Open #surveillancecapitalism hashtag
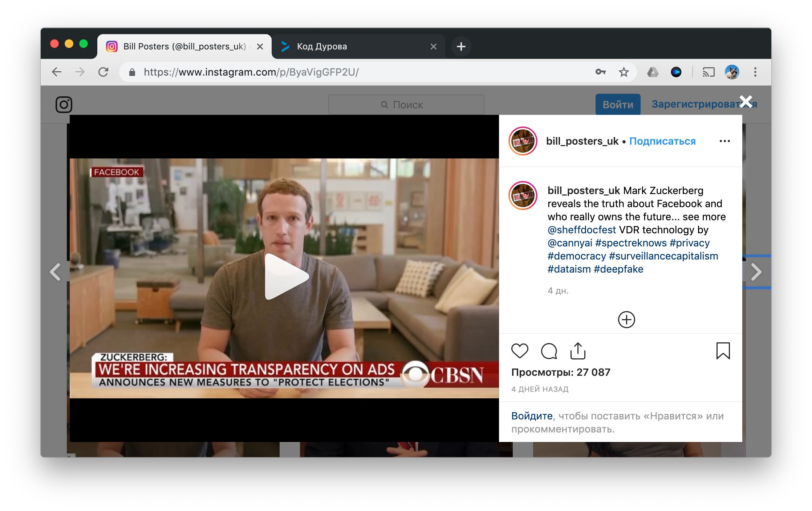 tap(663, 256)
